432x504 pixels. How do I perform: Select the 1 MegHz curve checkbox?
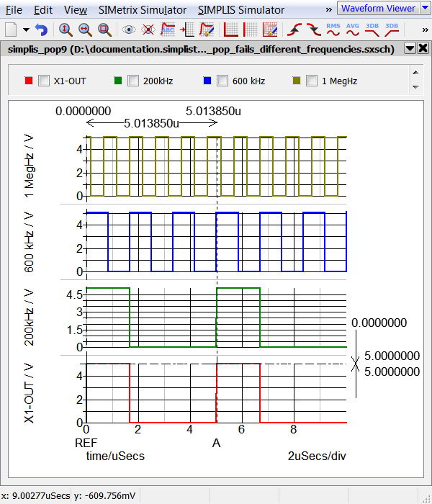pyautogui.click(x=311, y=81)
